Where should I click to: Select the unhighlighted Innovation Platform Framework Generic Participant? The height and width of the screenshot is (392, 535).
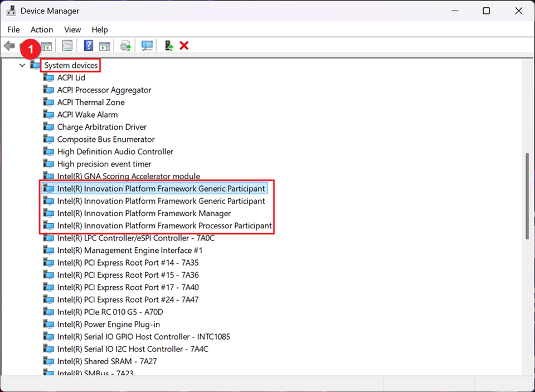[x=161, y=201]
